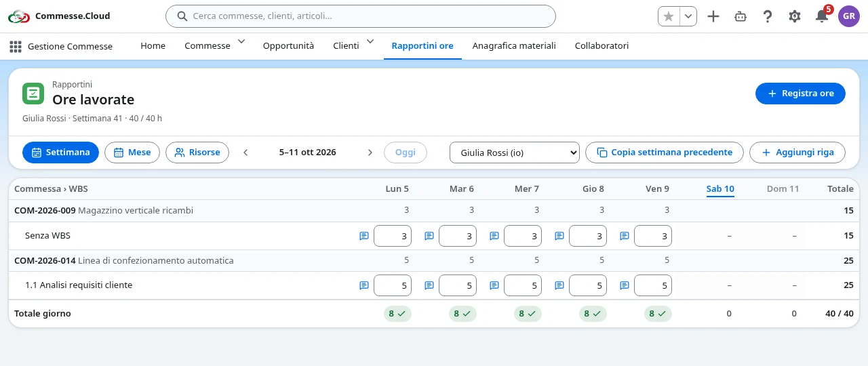Screen dimensions: 868x366
Task: Expand the Commesse tab chevron
Action: click(x=241, y=42)
